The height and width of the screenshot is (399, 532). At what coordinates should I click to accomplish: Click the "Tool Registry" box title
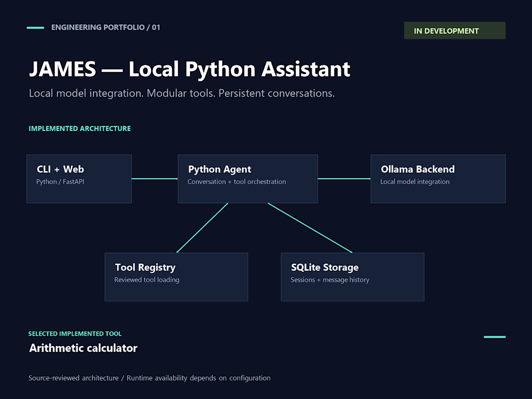click(x=145, y=267)
